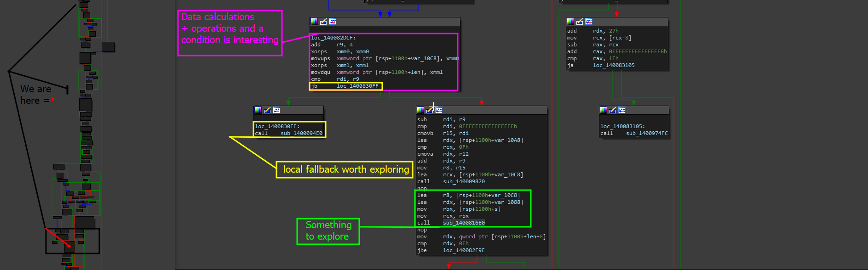Click the third header icon on loc_1400830FF block

(276, 110)
